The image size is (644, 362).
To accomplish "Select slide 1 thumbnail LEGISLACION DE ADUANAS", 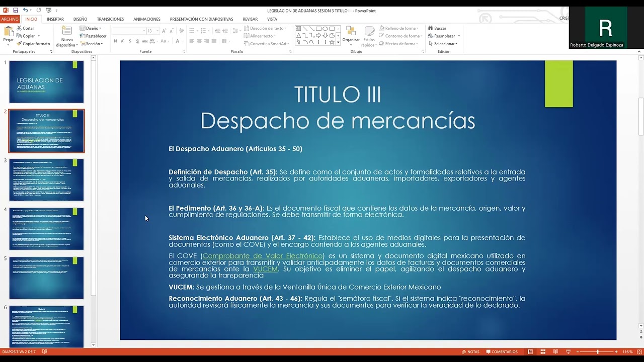I will pos(46,82).
